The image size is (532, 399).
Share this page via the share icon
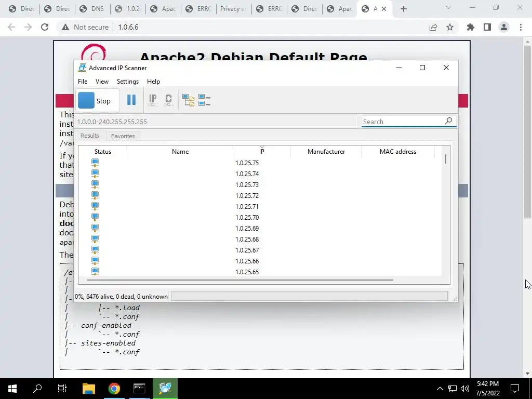click(433, 27)
